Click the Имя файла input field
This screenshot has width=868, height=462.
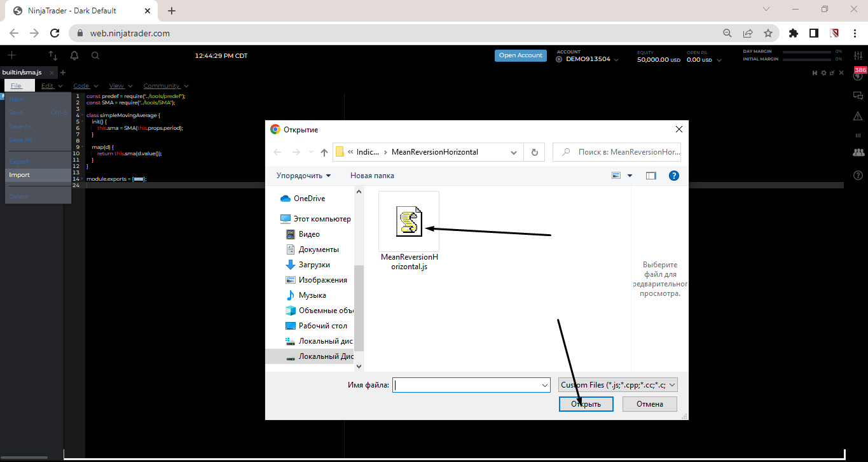pos(471,385)
